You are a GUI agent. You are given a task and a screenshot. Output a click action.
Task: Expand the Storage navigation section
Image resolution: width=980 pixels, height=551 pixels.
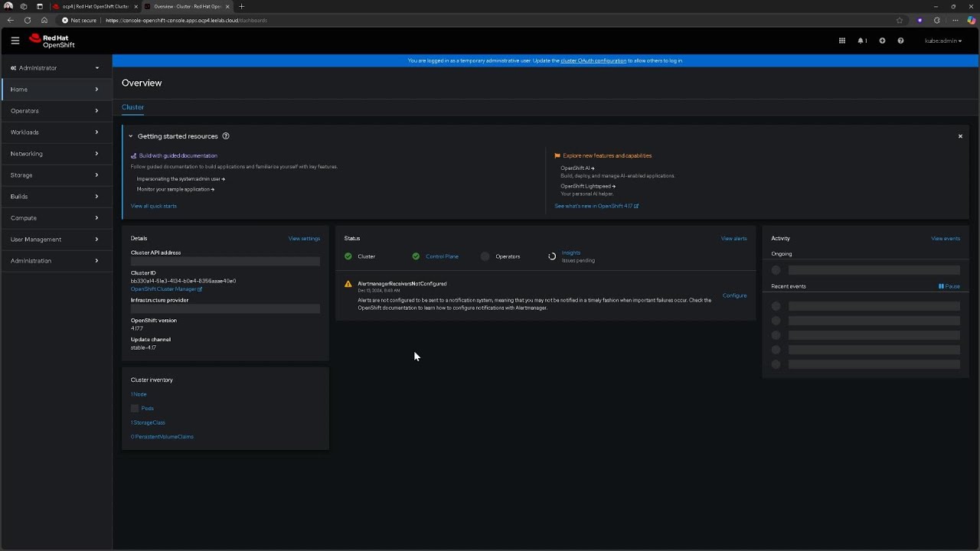pos(55,175)
